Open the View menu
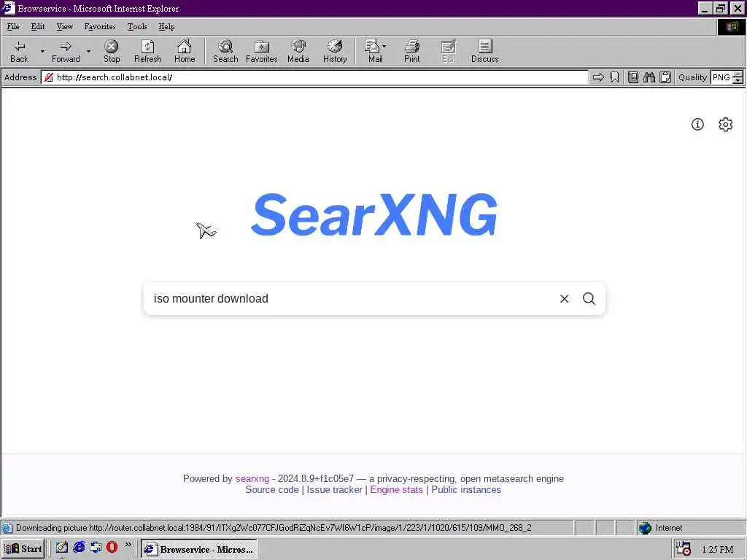747x560 pixels. click(65, 27)
